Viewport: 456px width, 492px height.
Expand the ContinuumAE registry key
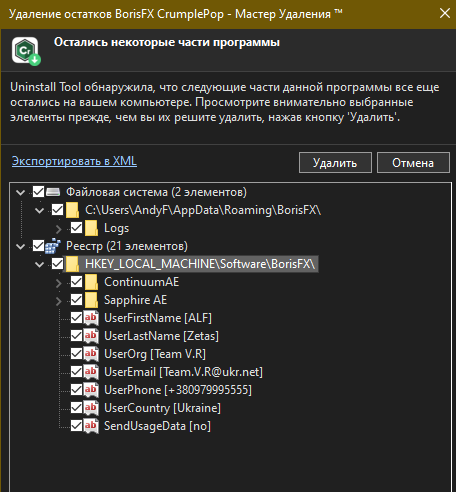(x=59, y=283)
